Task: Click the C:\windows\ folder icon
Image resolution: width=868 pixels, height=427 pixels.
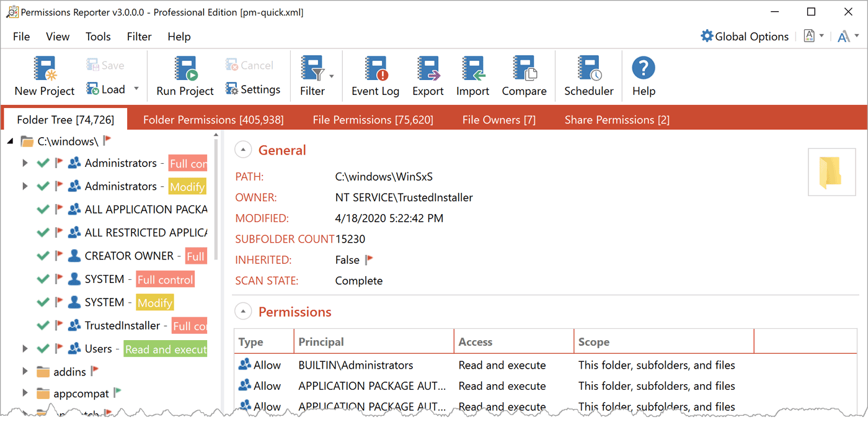Action: [x=27, y=142]
